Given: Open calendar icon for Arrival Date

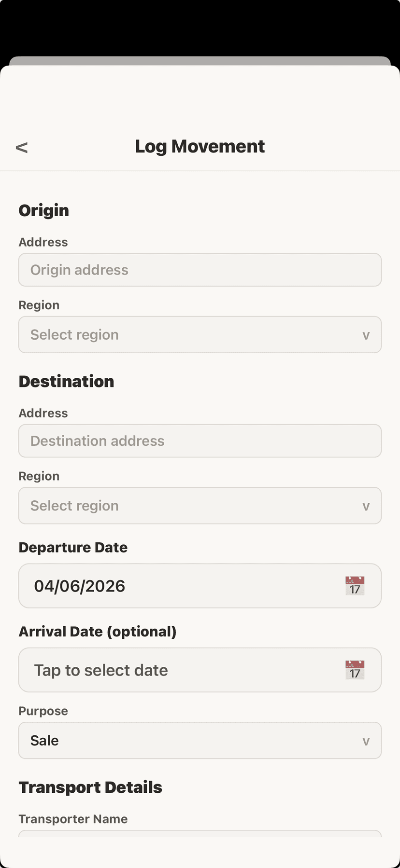Looking at the screenshot, I should point(355,670).
